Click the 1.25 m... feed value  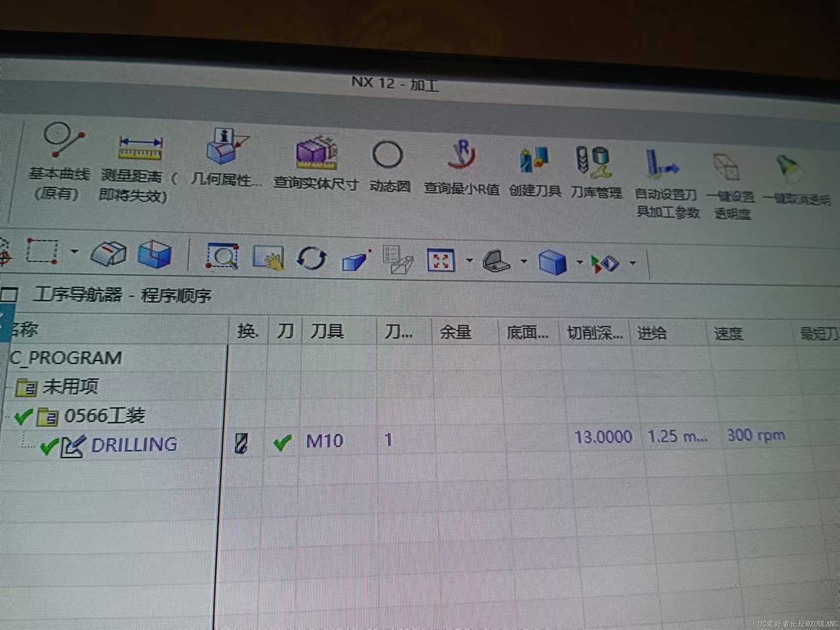(x=678, y=436)
